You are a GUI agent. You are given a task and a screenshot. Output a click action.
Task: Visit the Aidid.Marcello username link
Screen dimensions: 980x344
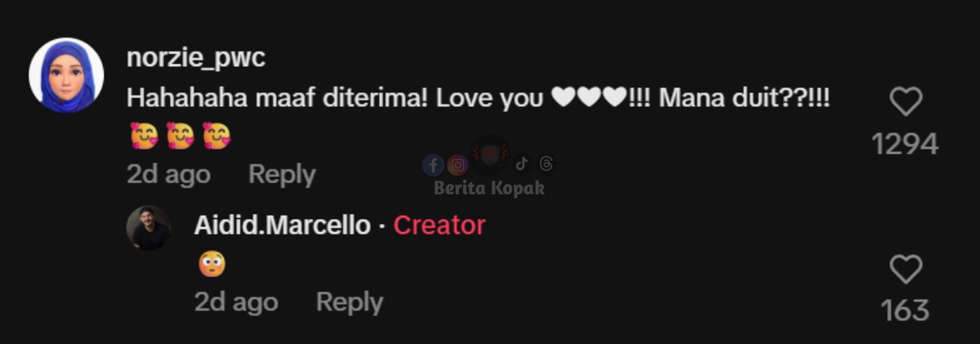[282, 226]
